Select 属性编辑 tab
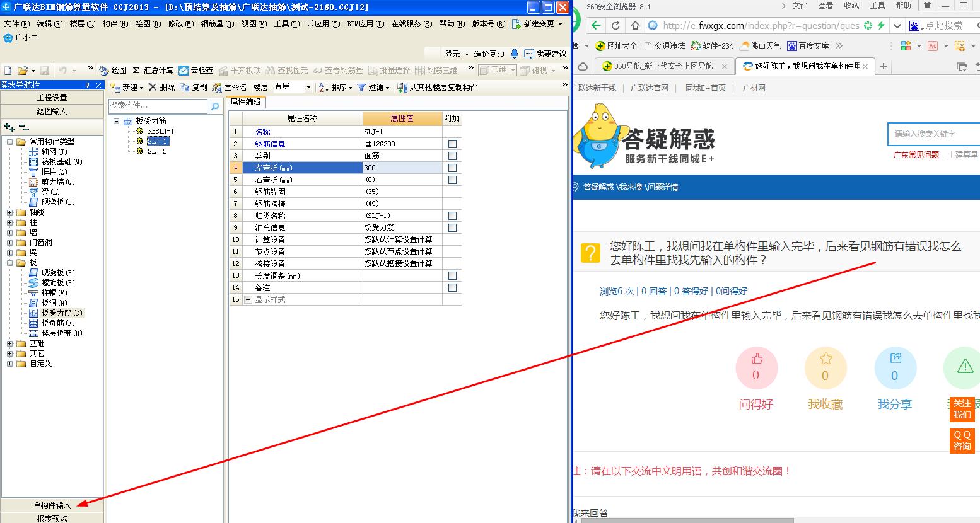Viewport: 980px width, 523px height. pyautogui.click(x=246, y=101)
